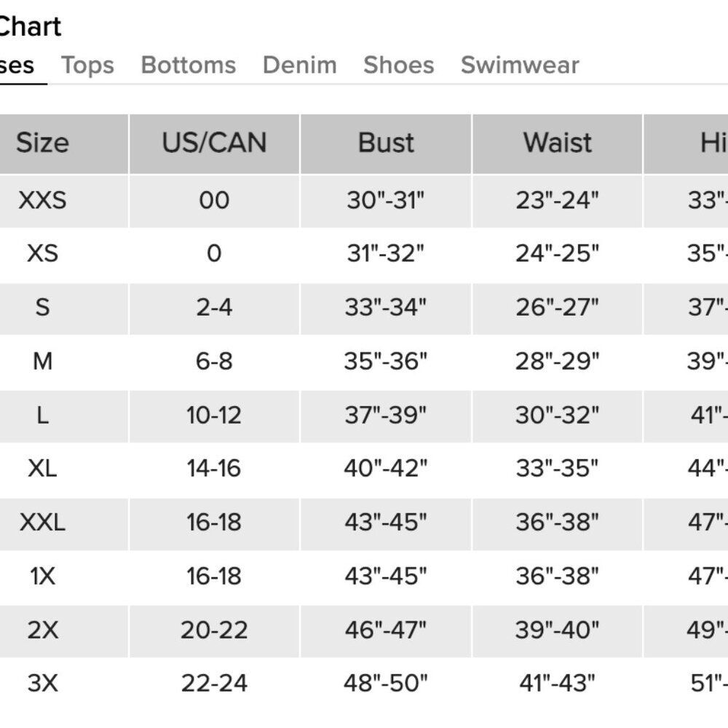This screenshot has width=728, height=728.
Task: Click the 41"-43" waist cell
Action: [x=557, y=684]
